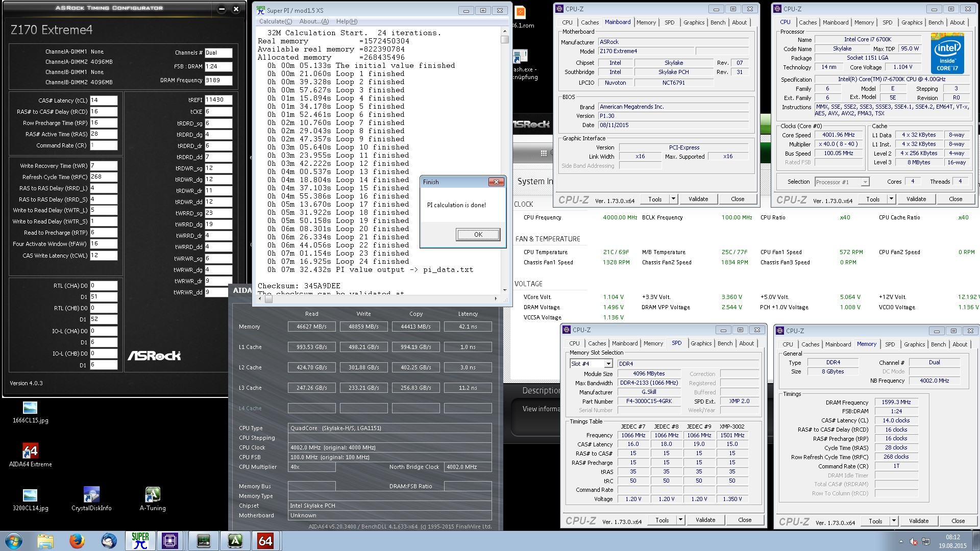Launch A-Tuning desktop shortcut
This screenshot has height=551, width=980.
[x=153, y=495]
